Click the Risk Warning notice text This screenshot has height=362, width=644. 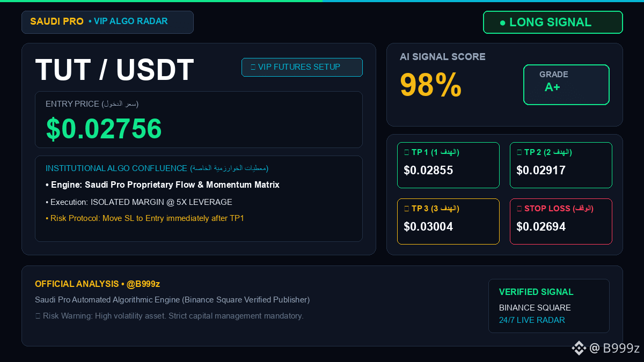click(170, 316)
